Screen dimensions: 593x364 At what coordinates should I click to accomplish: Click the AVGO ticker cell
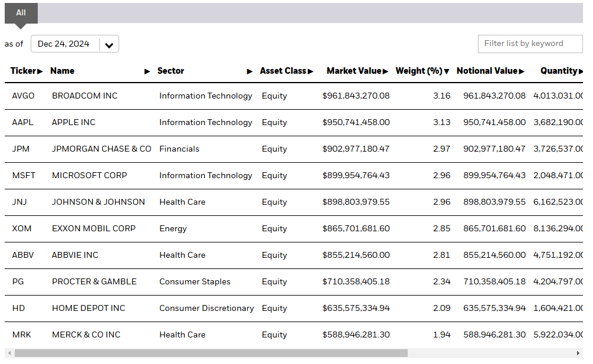(23, 96)
